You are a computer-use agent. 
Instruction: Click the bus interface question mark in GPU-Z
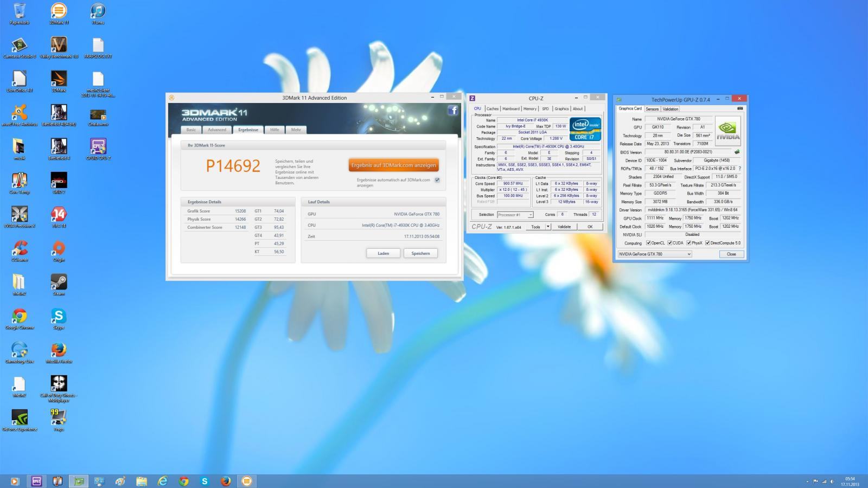click(x=739, y=169)
